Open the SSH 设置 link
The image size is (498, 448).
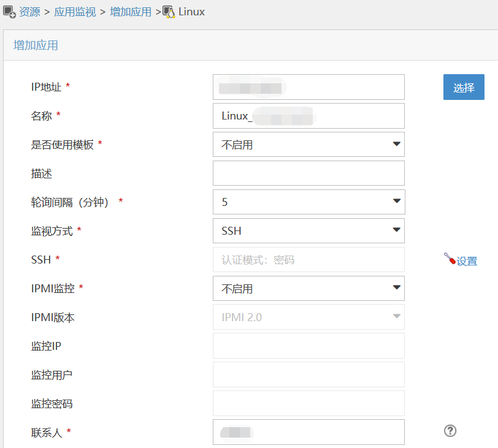pyautogui.click(x=467, y=261)
